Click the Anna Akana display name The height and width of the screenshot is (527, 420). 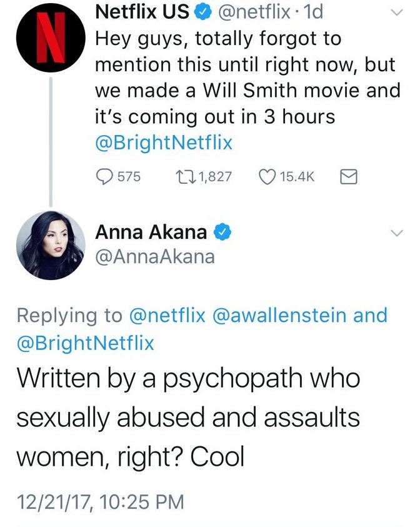point(151,233)
